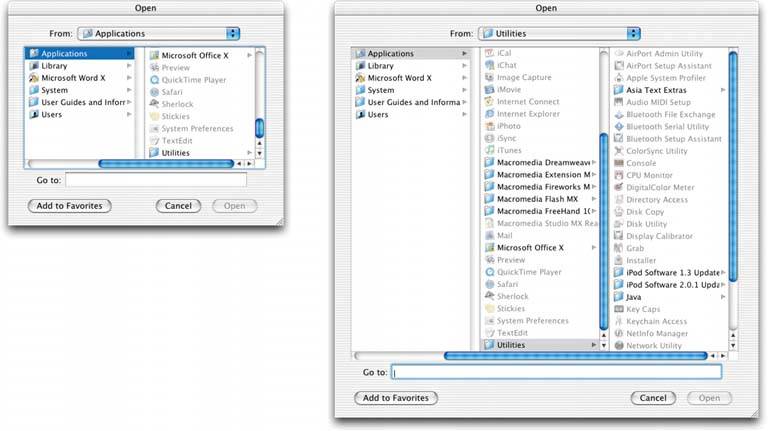This screenshot has width=768, height=431.
Task: Click QuickTime Player icon in large dialog
Action: point(489,272)
